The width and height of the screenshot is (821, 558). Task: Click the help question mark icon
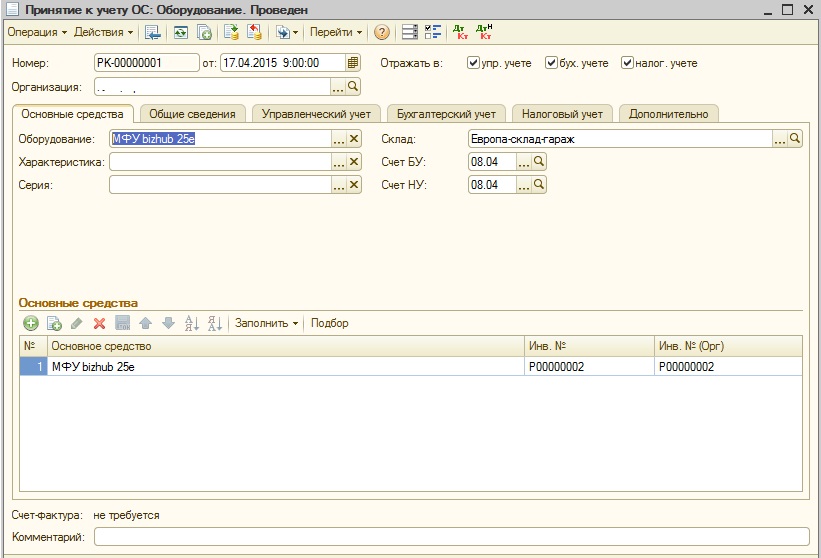coord(382,32)
